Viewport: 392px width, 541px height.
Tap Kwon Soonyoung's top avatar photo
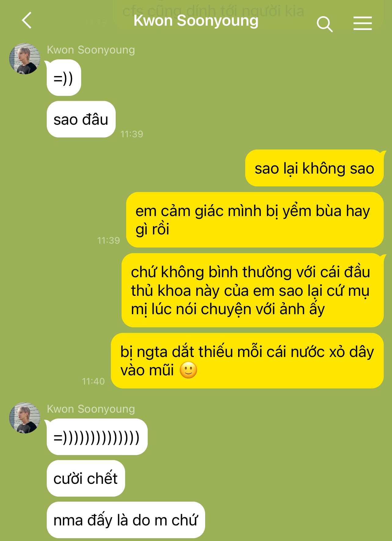coord(25,59)
